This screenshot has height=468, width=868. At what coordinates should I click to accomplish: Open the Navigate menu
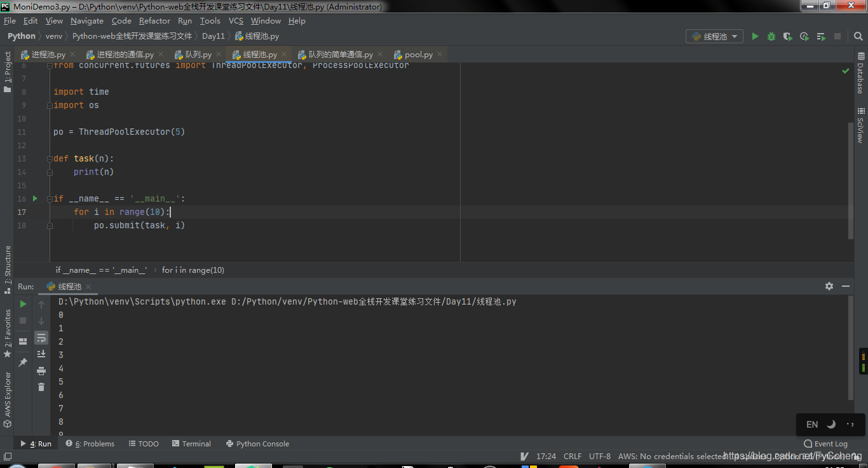pyautogui.click(x=87, y=21)
